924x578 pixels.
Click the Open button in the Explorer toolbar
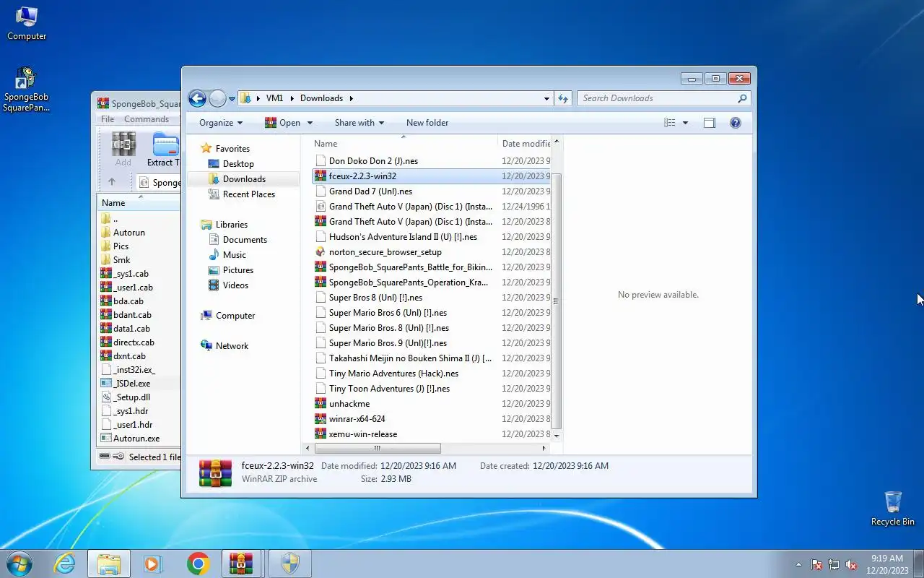point(282,123)
